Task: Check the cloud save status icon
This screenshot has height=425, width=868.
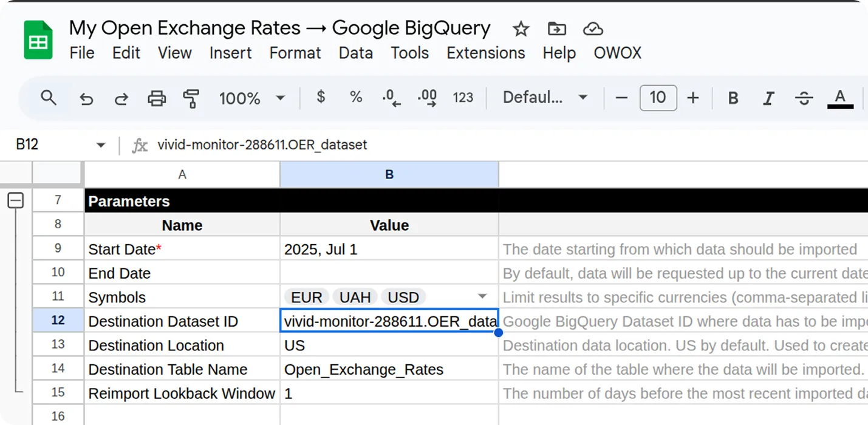Action: click(592, 29)
